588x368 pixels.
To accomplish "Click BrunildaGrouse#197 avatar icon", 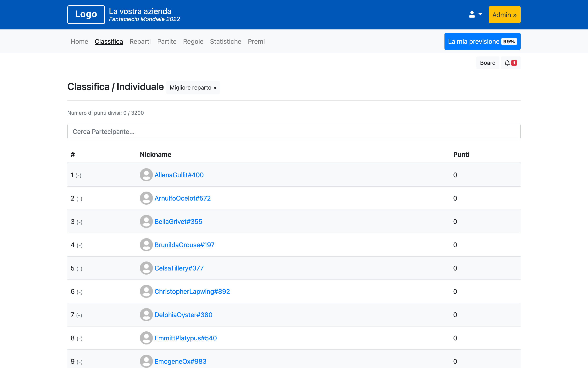I will click(x=146, y=245).
